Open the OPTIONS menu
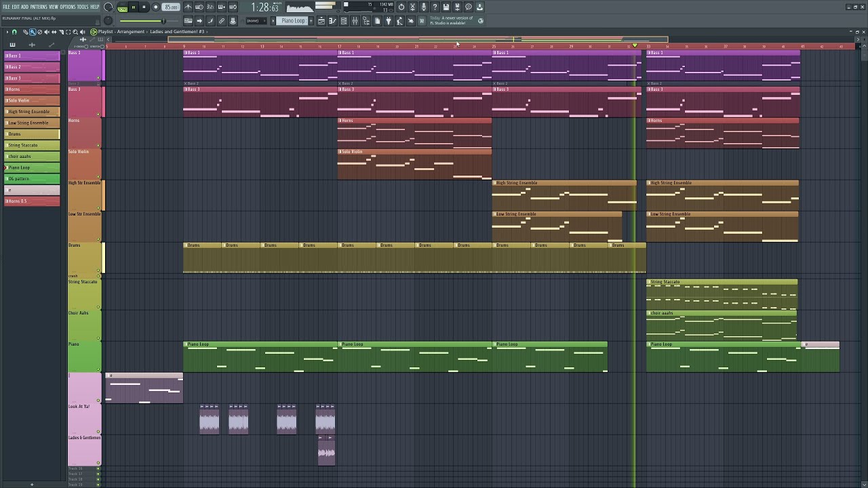868x488 pixels. [68, 7]
